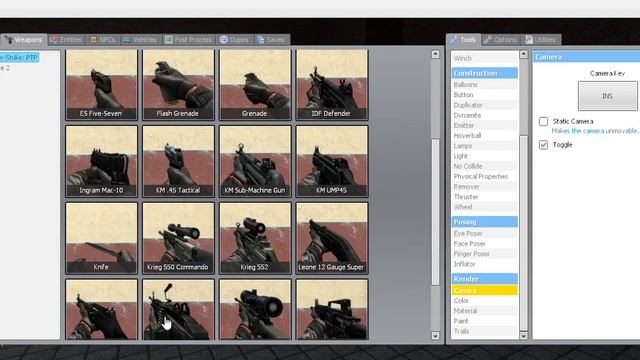640x360 pixels.
Task: Pick the KM UMP45 weapon icon
Action: 332,161
